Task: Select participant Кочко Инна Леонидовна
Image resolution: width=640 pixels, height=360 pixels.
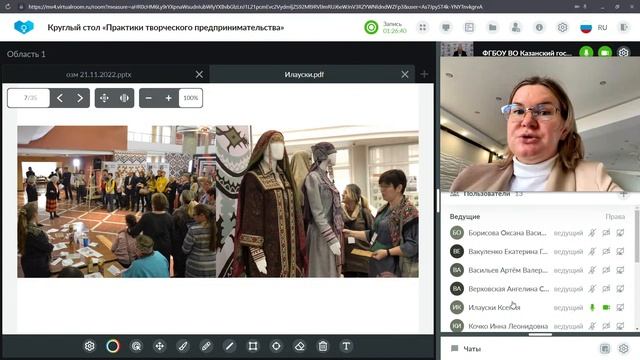Action: 508,326
